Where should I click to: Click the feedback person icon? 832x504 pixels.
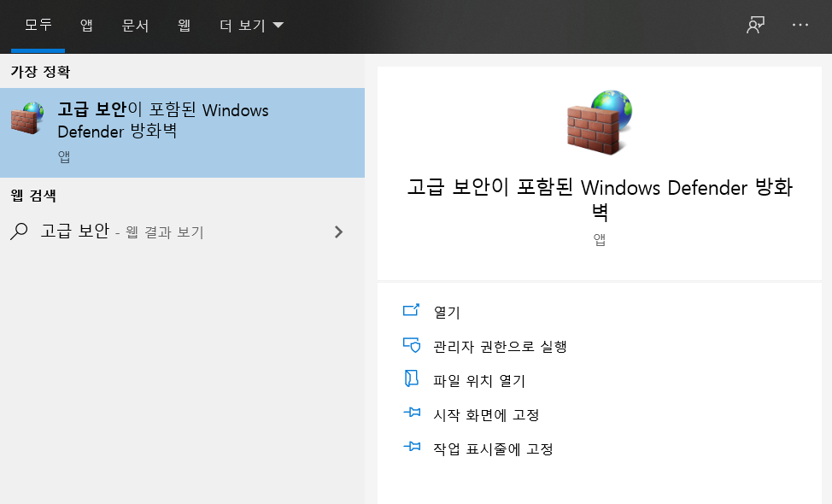[756, 25]
